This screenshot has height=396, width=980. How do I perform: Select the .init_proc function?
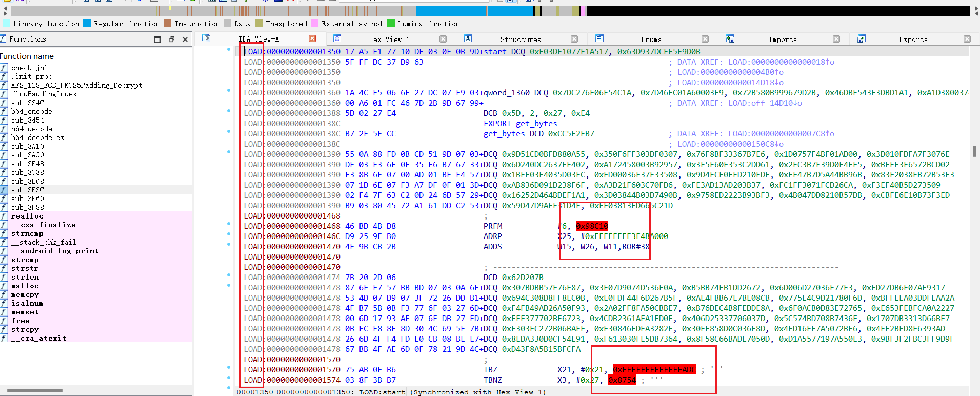click(x=32, y=76)
